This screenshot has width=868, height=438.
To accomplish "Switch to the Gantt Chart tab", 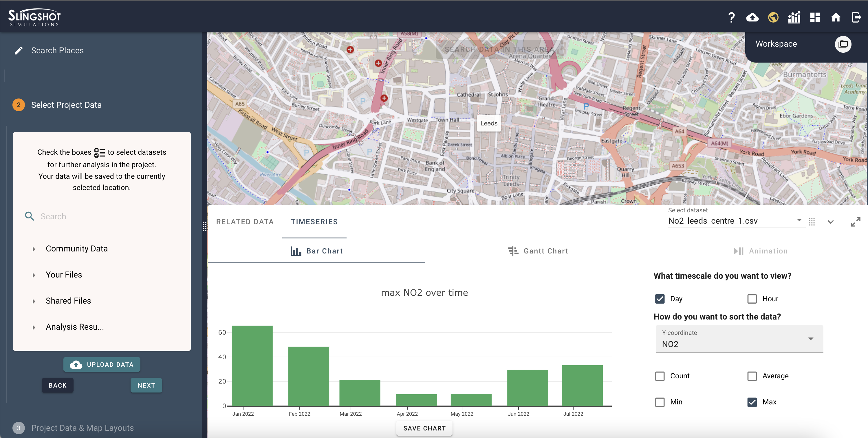I will tap(538, 251).
